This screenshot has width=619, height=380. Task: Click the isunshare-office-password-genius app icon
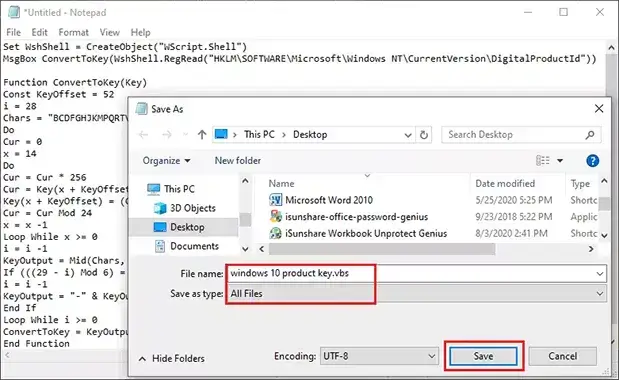click(x=275, y=216)
